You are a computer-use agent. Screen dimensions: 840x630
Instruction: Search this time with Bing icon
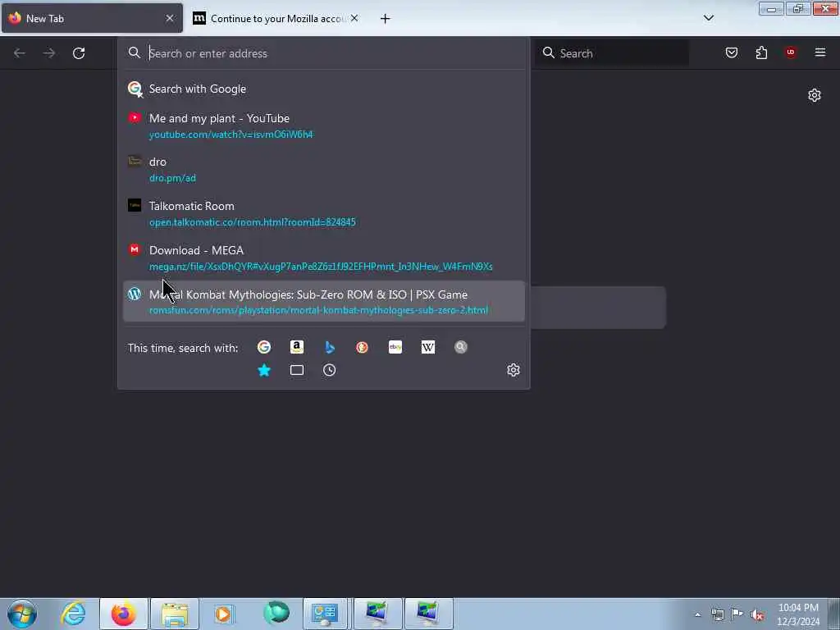tap(330, 347)
